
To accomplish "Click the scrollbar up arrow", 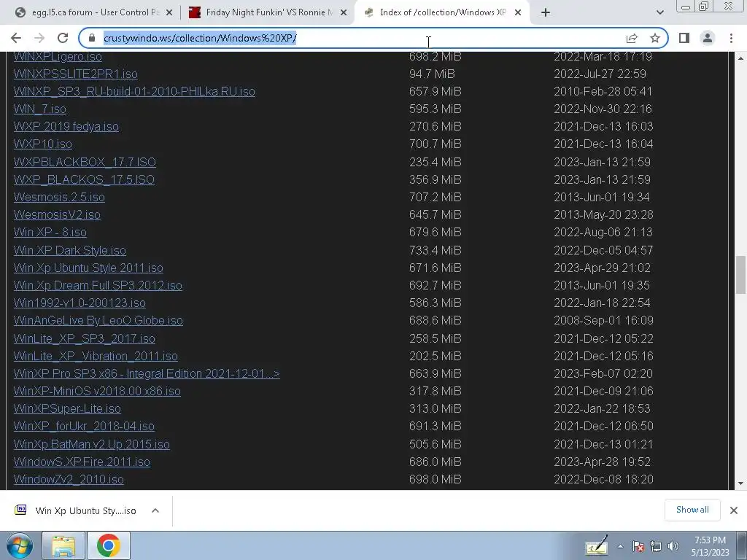I will click(x=740, y=58).
